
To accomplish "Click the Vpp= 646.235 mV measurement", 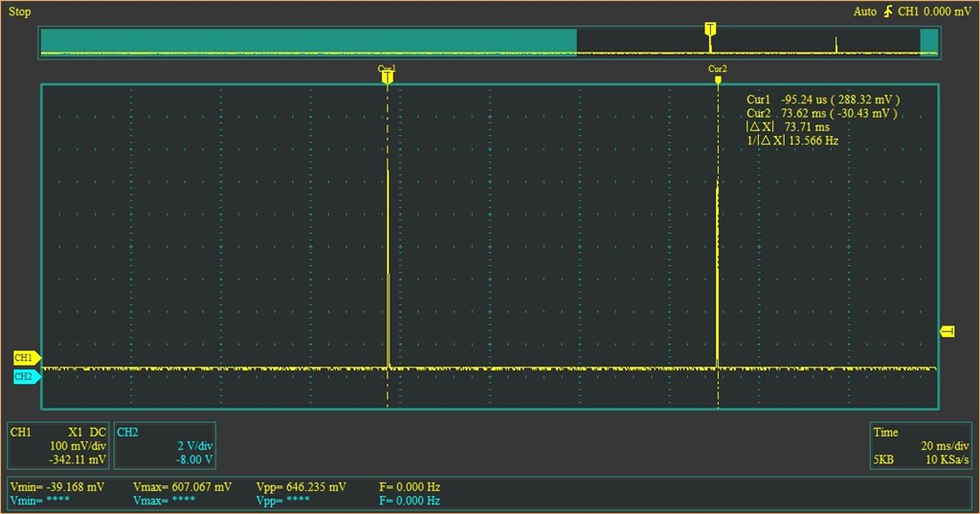I will pyautogui.click(x=301, y=486).
